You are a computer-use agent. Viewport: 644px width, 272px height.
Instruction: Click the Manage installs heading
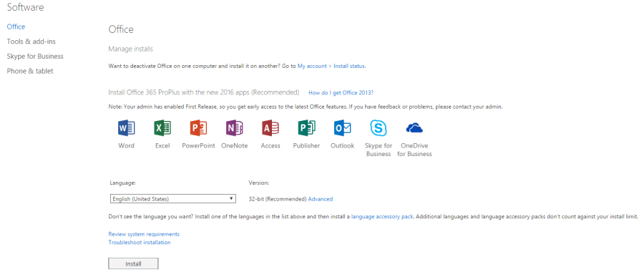tap(131, 49)
